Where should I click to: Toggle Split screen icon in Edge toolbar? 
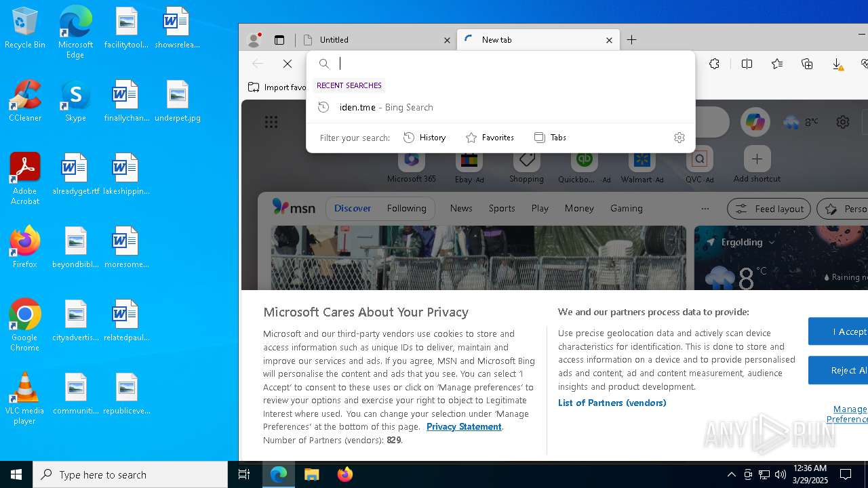tap(747, 64)
